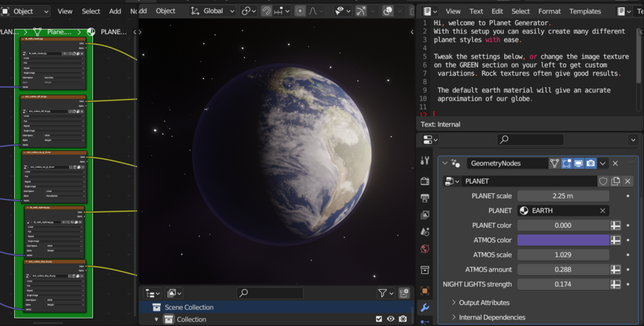Open the Modifiers wrench tab
This screenshot has width=644, height=326.
tap(425, 307)
